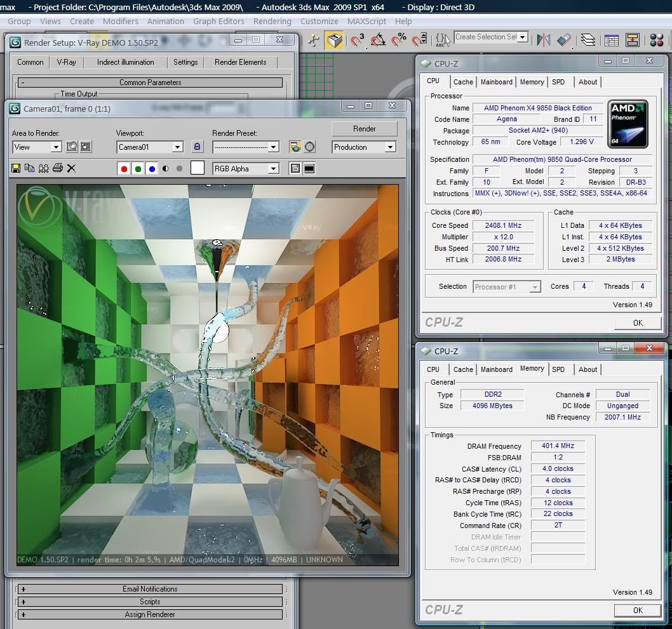Image resolution: width=672 pixels, height=629 pixels.
Task: Open the Layer Manager
Action: click(x=588, y=40)
